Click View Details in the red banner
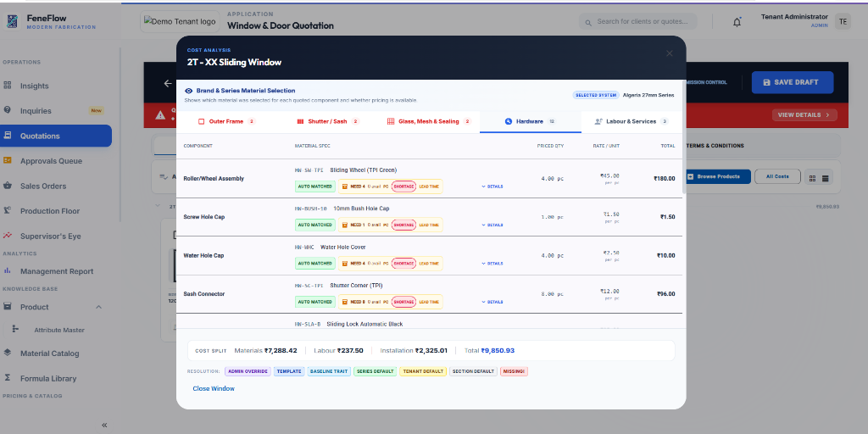This screenshot has width=868, height=434. pyautogui.click(x=804, y=115)
